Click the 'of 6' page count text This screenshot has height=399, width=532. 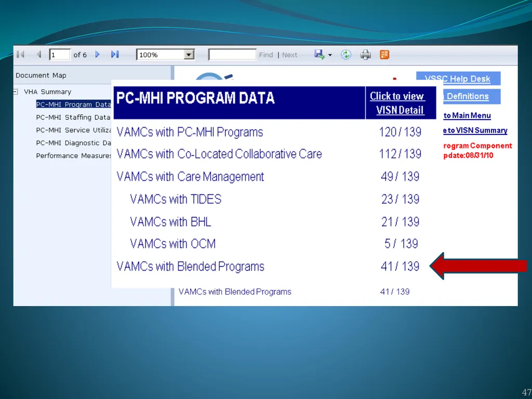click(80, 55)
